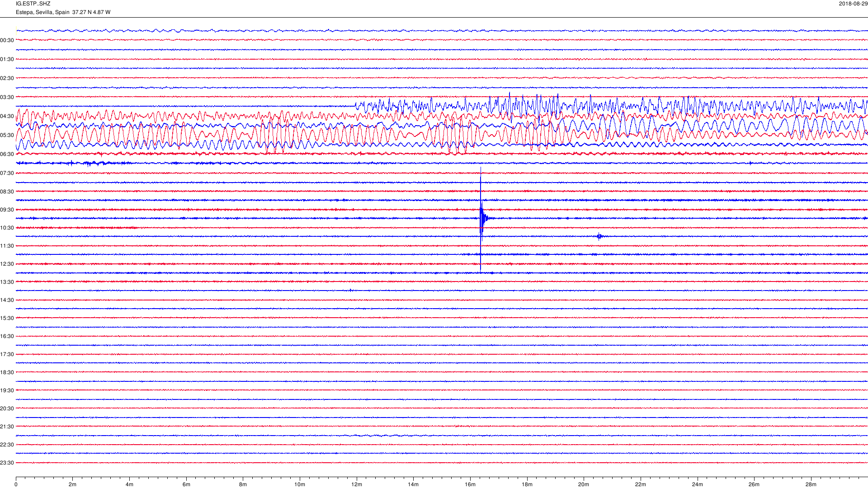Click the 15:30 time label
Screen dimensions: 868x488
(x=7, y=318)
